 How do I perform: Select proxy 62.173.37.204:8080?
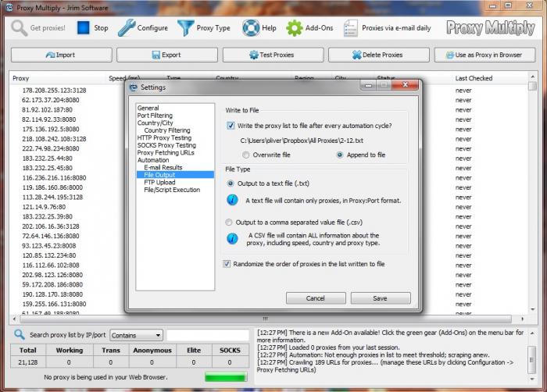(x=51, y=100)
